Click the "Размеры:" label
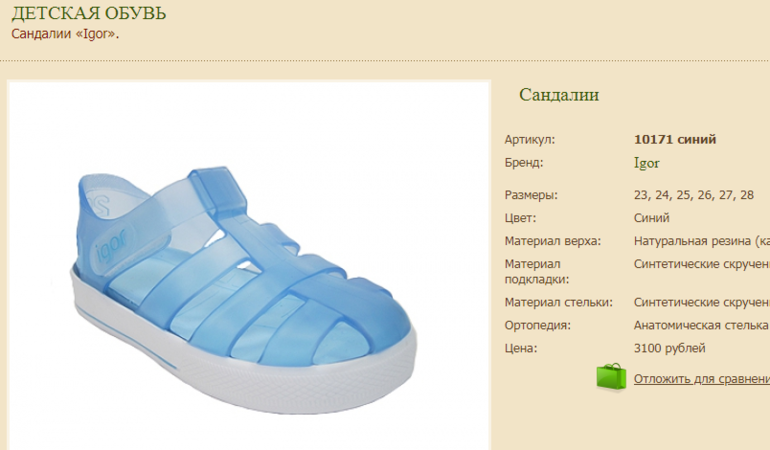Screen dimensions: 770x450 (531, 196)
